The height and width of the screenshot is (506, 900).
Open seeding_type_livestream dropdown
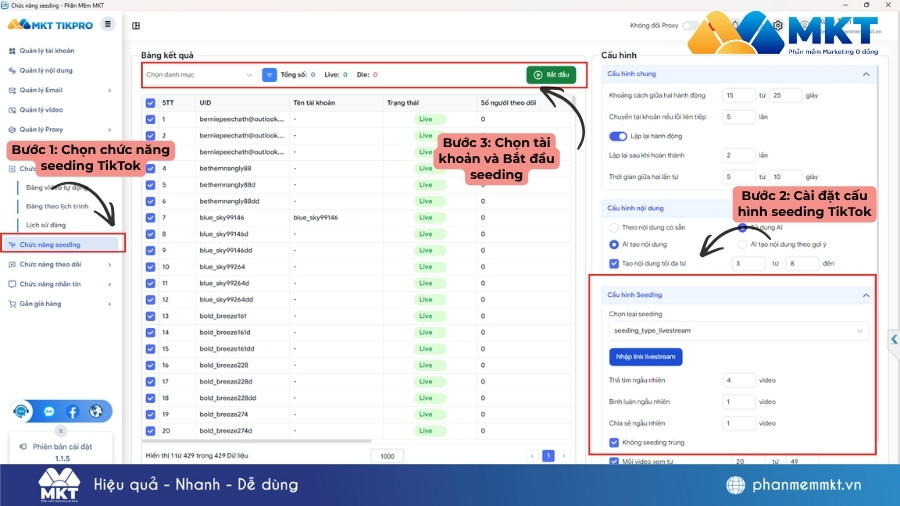point(738,331)
